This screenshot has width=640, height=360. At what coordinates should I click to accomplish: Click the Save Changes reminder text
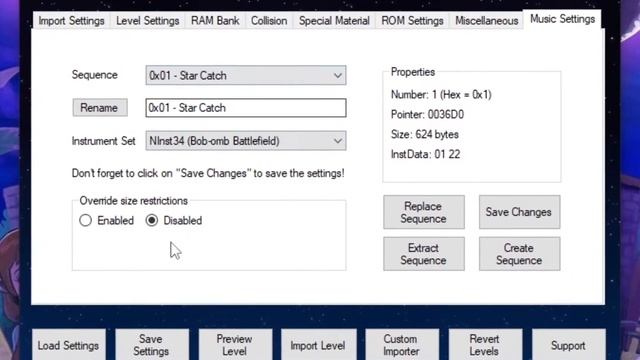tap(208, 173)
